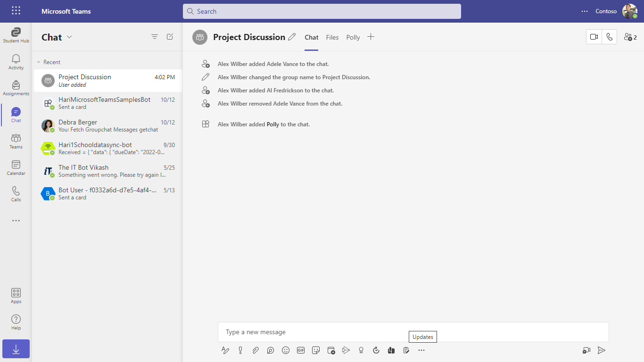Open the app launcher waffle icon
The image size is (644, 362).
click(16, 11)
